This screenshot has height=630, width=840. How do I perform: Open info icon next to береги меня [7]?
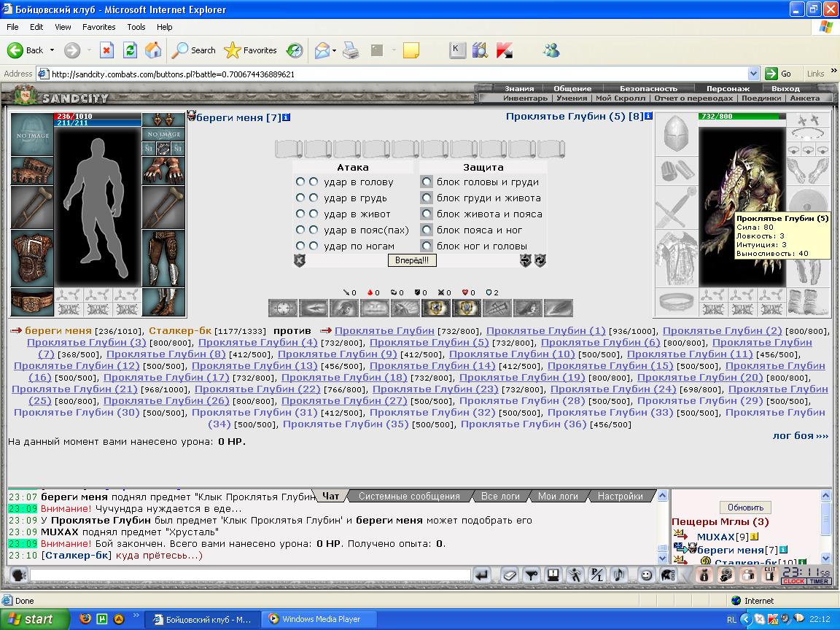point(286,117)
